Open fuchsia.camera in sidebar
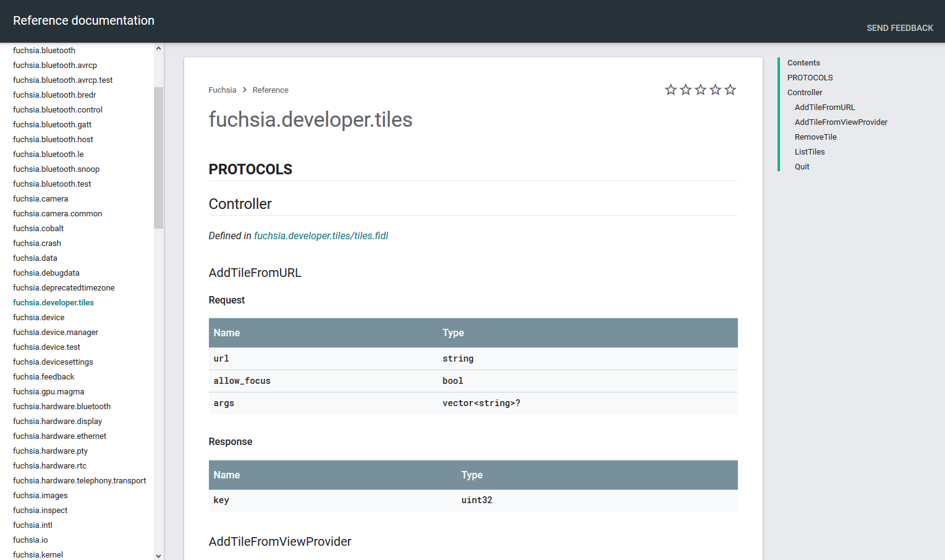Image resolution: width=945 pixels, height=560 pixels. (40, 198)
